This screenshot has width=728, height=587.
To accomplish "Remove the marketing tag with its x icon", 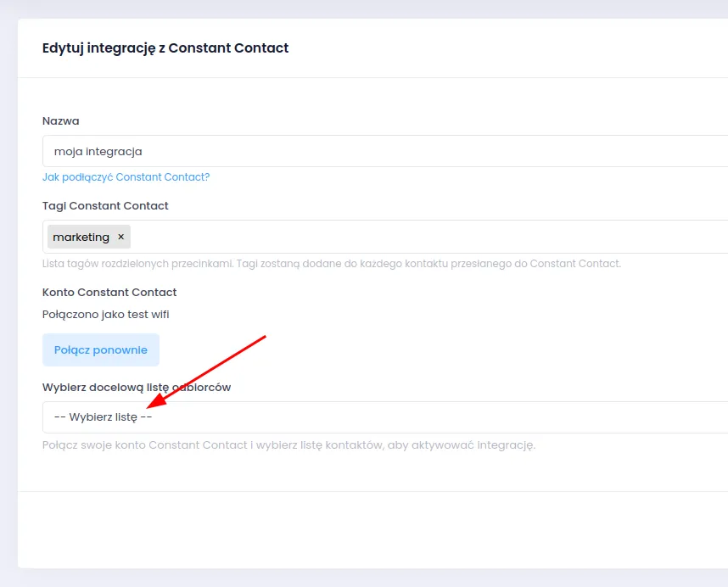I will [x=120, y=237].
